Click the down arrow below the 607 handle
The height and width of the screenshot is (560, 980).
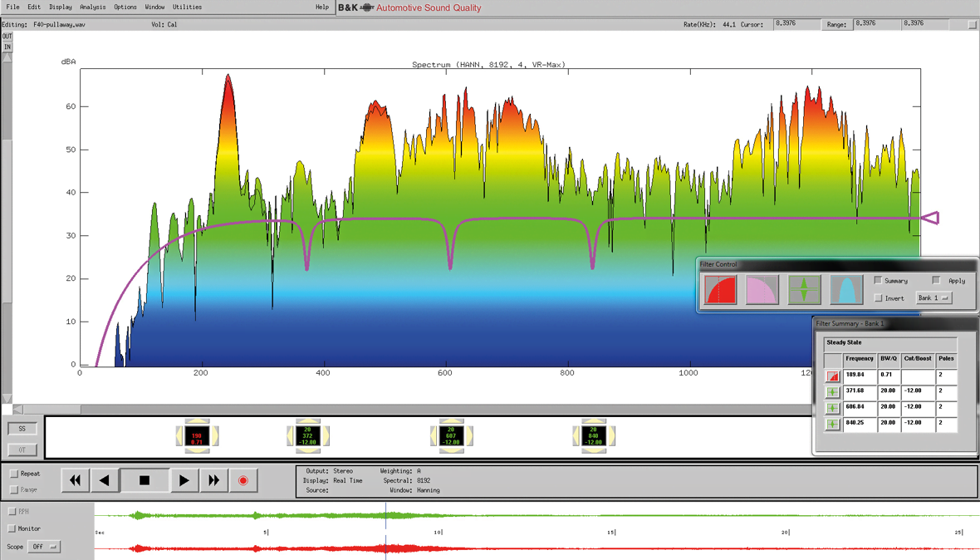click(451, 449)
